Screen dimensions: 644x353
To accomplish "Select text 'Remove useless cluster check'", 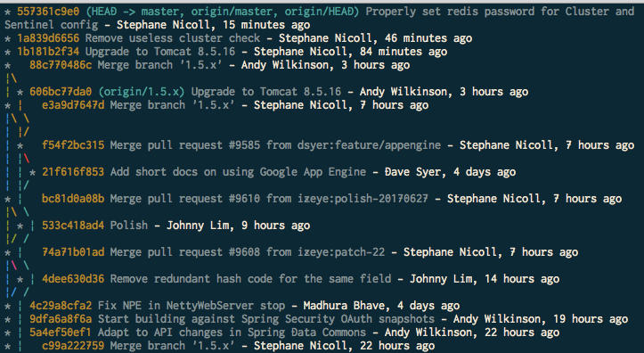I will (x=173, y=38).
